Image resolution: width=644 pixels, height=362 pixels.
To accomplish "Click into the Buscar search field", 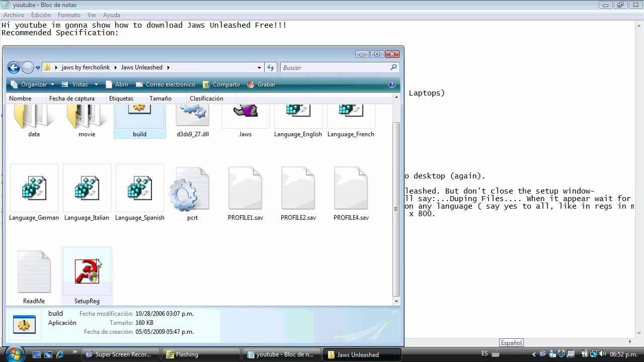I will [335, 67].
